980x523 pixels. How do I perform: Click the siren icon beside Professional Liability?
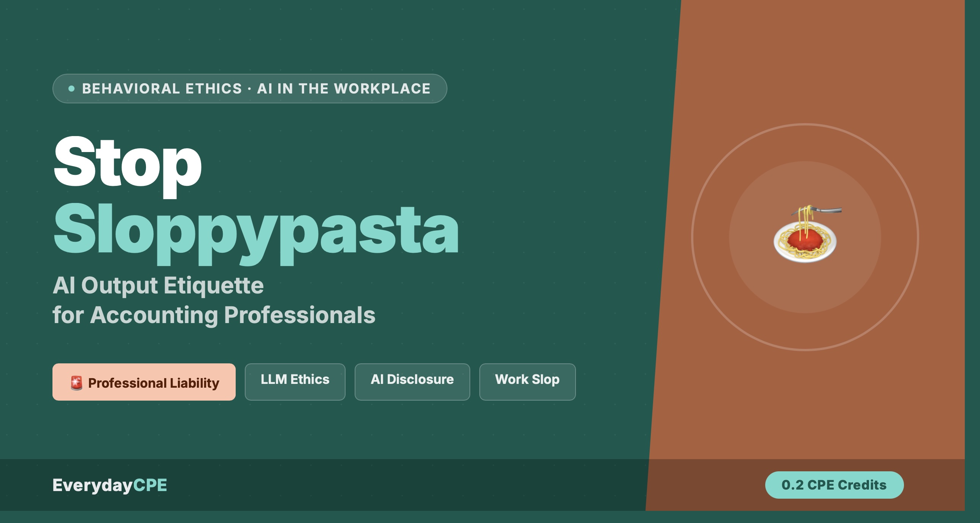[76, 383]
